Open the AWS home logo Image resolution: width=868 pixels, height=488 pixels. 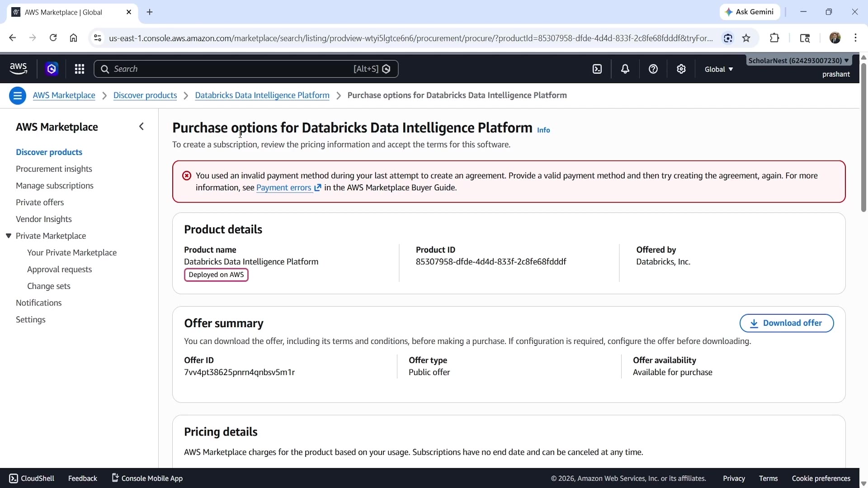click(x=19, y=69)
